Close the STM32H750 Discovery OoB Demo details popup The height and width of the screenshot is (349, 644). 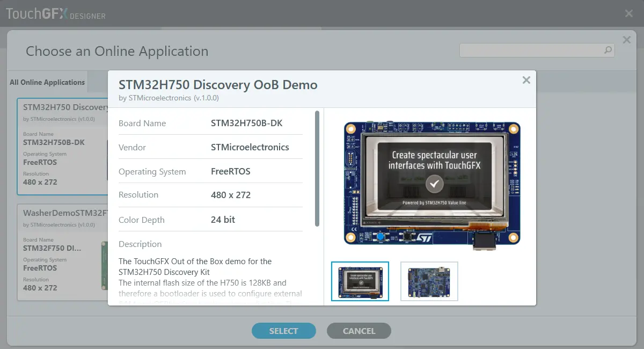click(526, 80)
